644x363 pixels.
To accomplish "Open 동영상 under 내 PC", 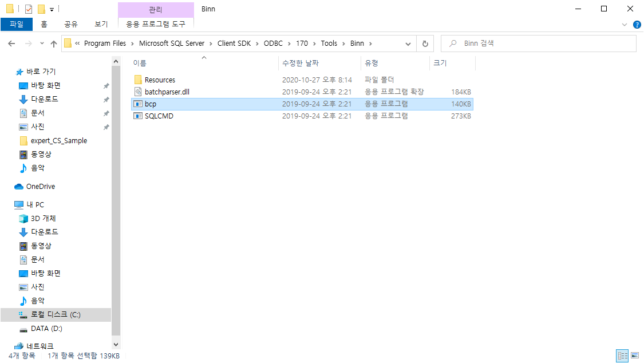I will (x=41, y=246).
